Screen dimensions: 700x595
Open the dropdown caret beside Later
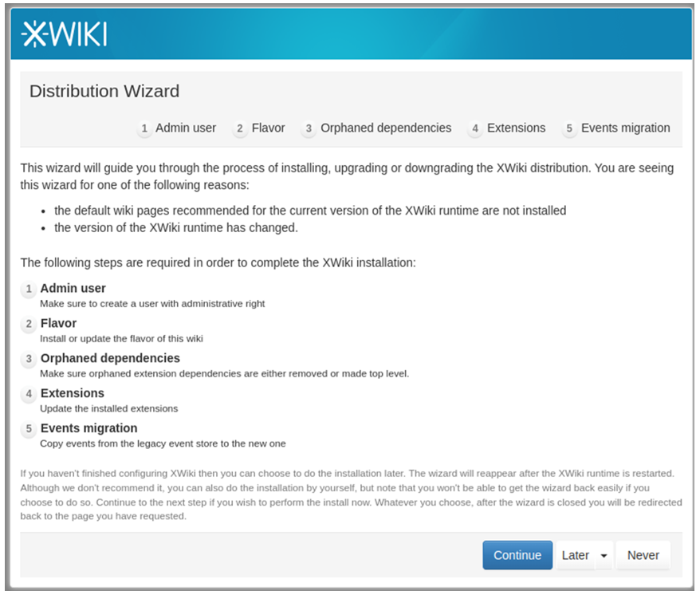tap(604, 556)
